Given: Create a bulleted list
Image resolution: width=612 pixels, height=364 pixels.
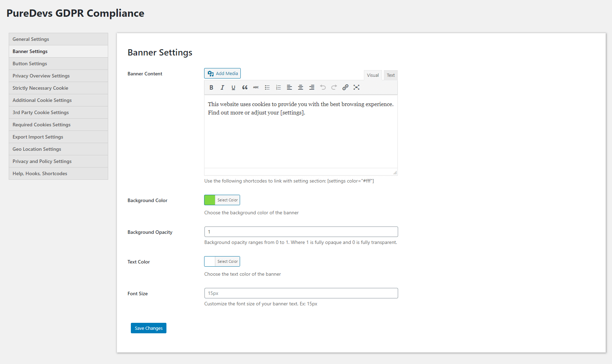Looking at the screenshot, I should tap(267, 87).
